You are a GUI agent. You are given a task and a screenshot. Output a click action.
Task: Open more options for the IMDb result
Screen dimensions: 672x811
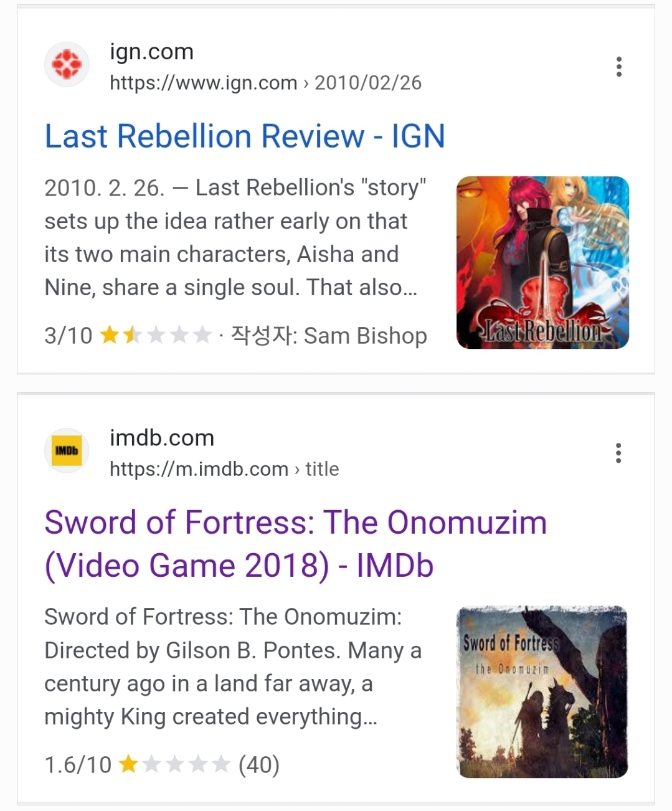618,453
